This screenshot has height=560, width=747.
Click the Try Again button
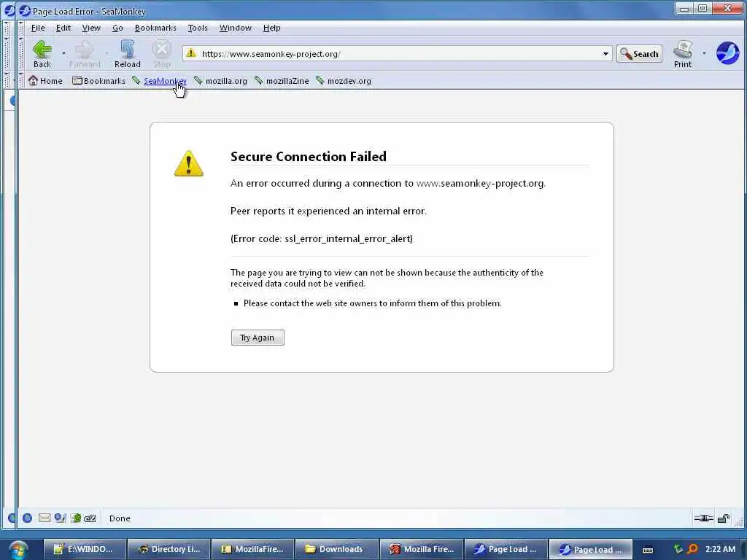(x=258, y=338)
